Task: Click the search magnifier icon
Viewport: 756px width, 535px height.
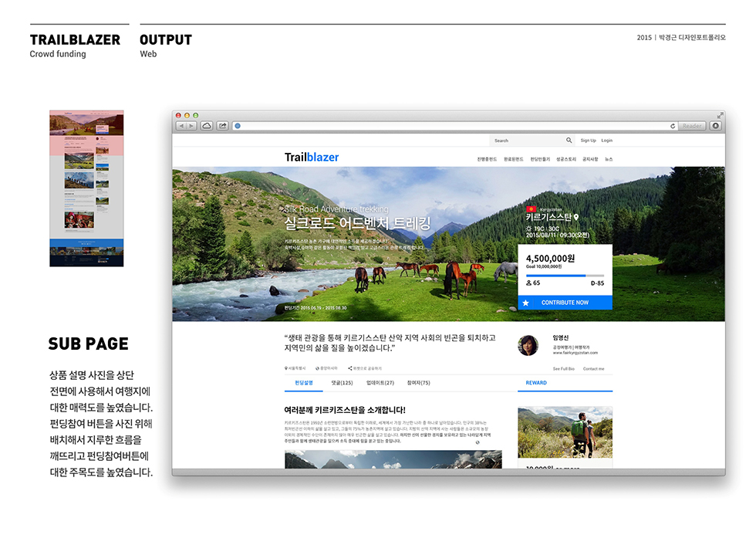Action: [x=569, y=141]
